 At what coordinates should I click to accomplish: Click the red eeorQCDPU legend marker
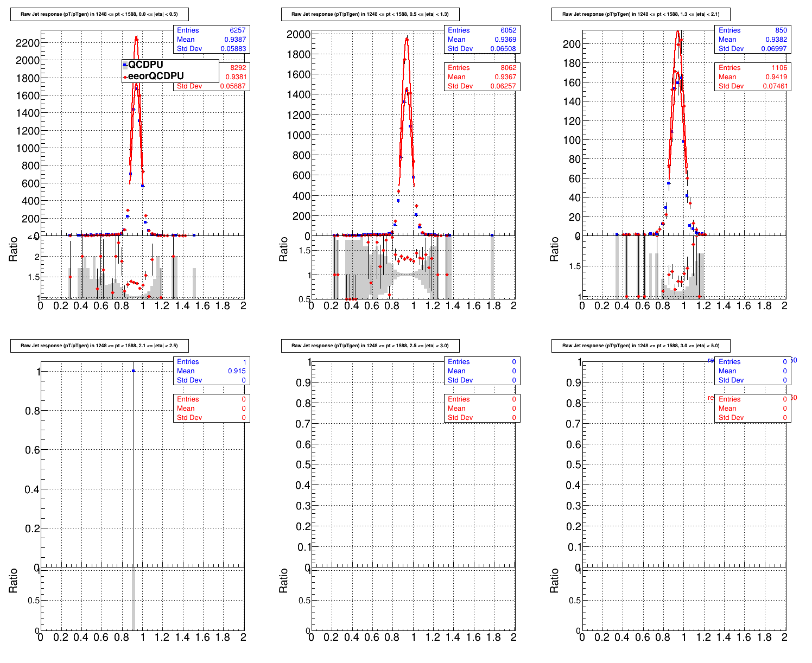click(x=125, y=76)
